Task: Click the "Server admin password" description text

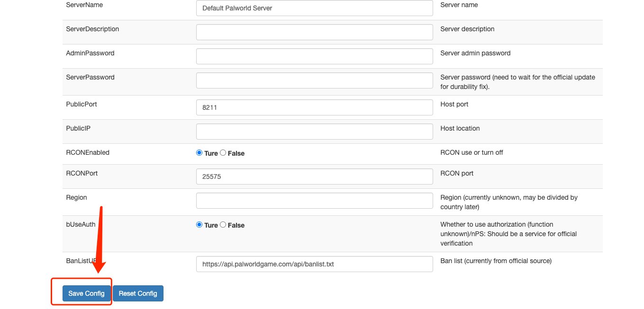Action: 475,53
